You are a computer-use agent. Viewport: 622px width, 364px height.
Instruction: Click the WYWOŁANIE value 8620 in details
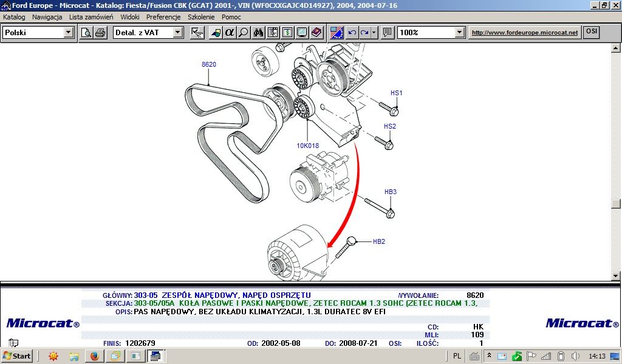[x=475, y=295]
